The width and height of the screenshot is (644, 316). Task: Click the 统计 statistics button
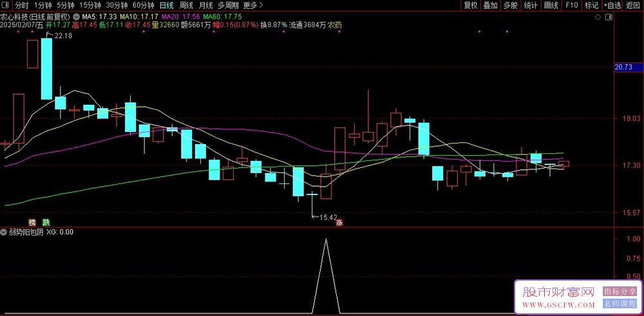(x=531, y=5)
